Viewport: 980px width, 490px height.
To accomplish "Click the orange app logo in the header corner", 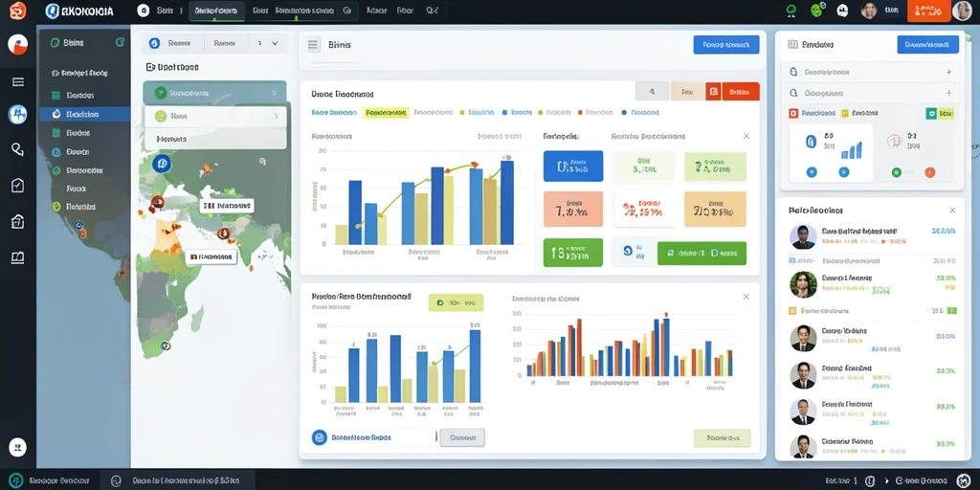I will point(17,11).
